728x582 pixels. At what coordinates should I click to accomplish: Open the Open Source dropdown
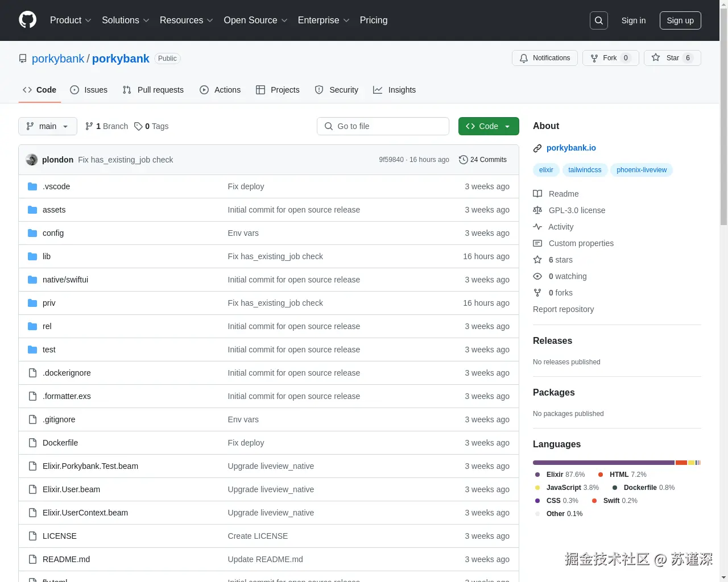(256, 20)
